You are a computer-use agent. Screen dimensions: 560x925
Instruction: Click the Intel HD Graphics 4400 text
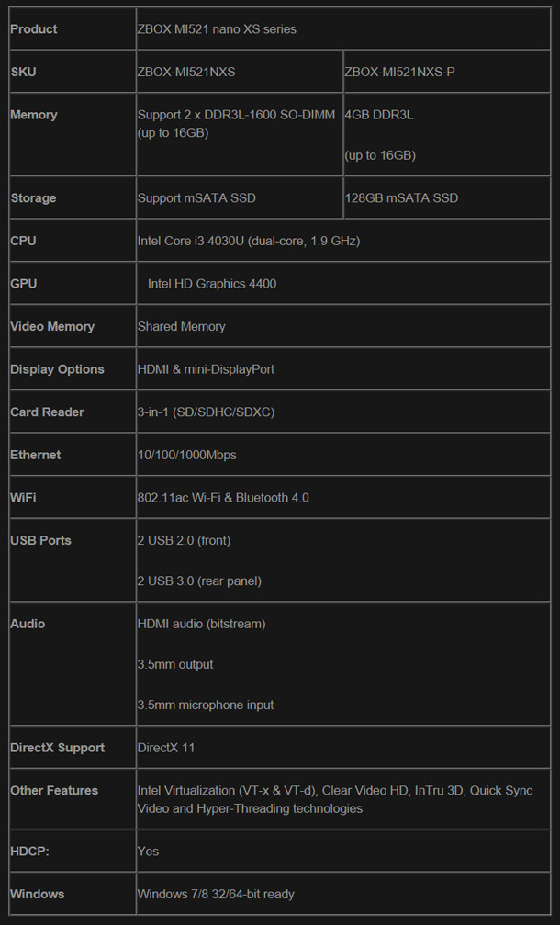212,284
